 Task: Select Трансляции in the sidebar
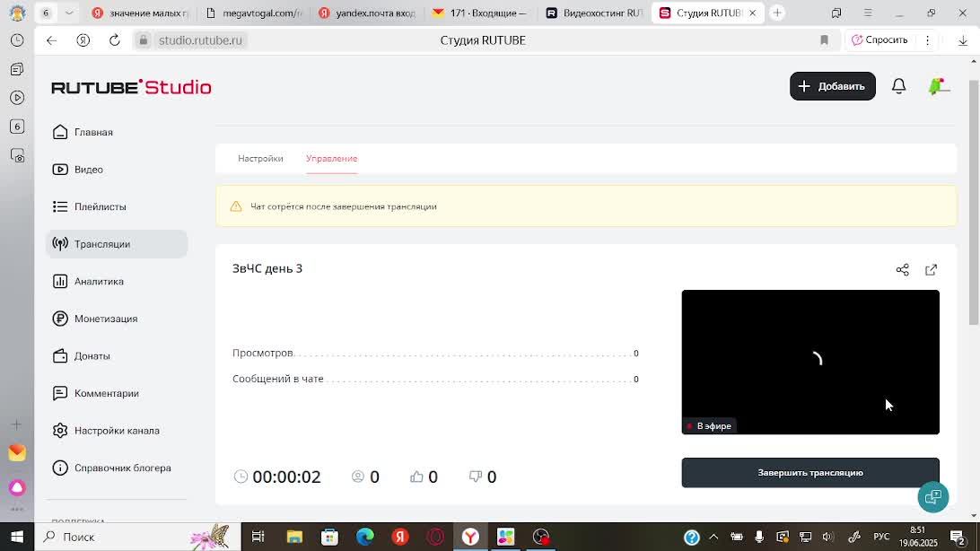[117, 244]
